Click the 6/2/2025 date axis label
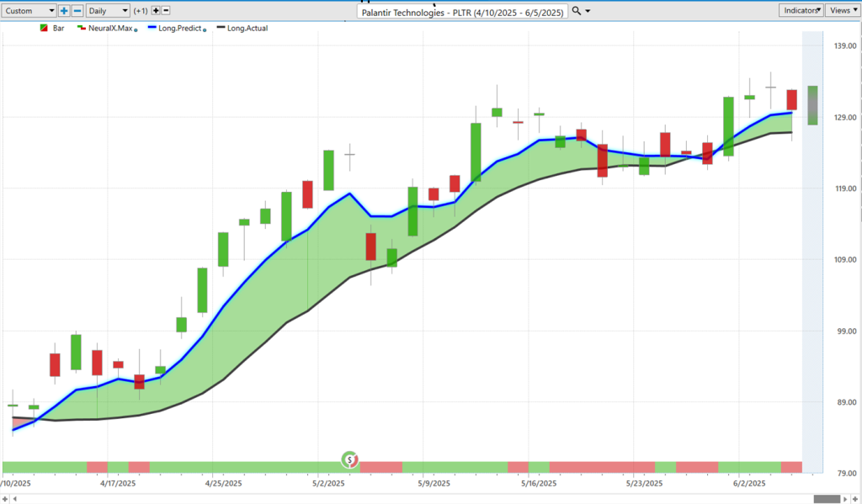The height and width of the screenshot is (504, 862). pos(749,483)
